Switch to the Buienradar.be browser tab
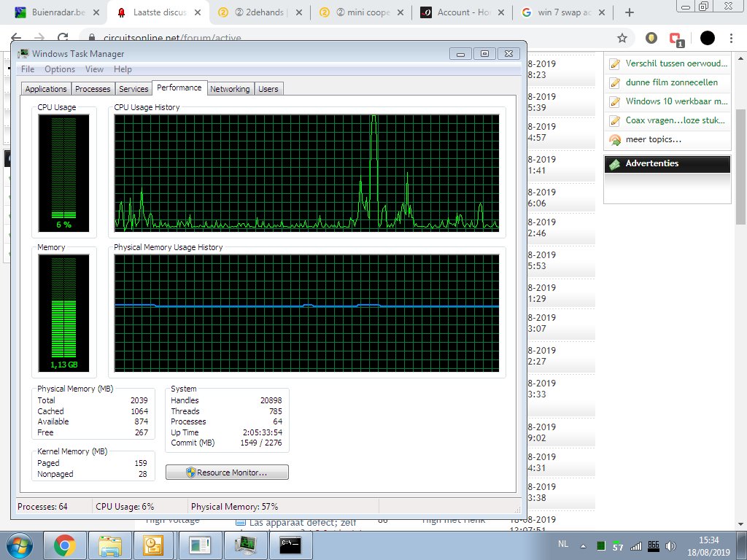 (57, 12)
